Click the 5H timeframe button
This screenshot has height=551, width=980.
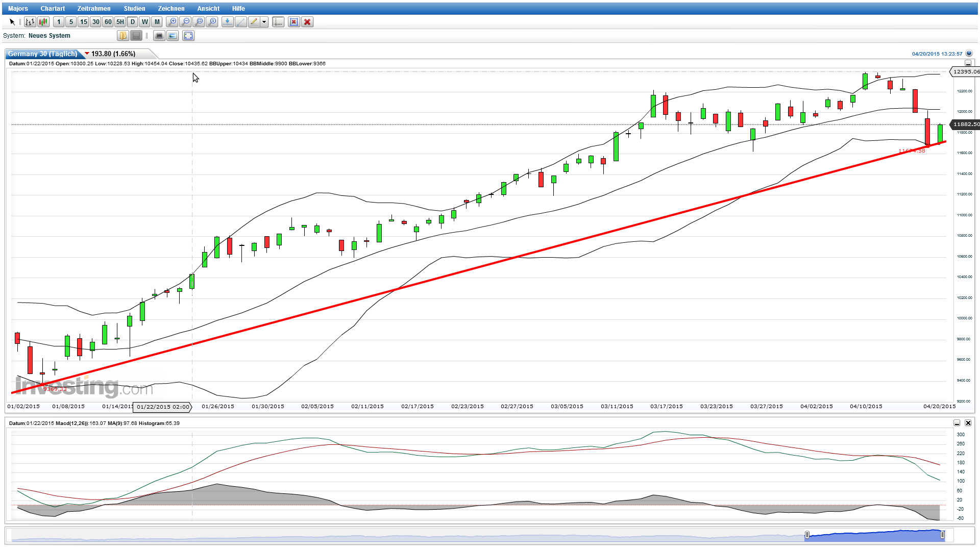click(119, 22)
